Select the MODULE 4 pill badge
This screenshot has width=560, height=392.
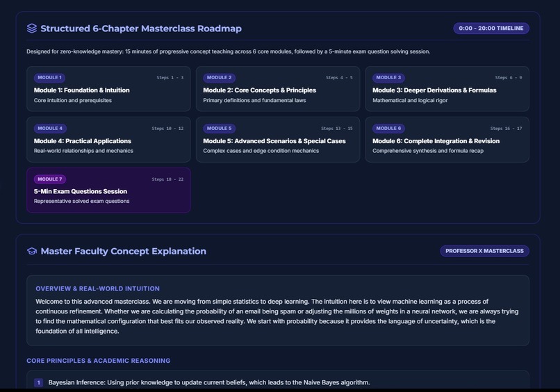50,129
